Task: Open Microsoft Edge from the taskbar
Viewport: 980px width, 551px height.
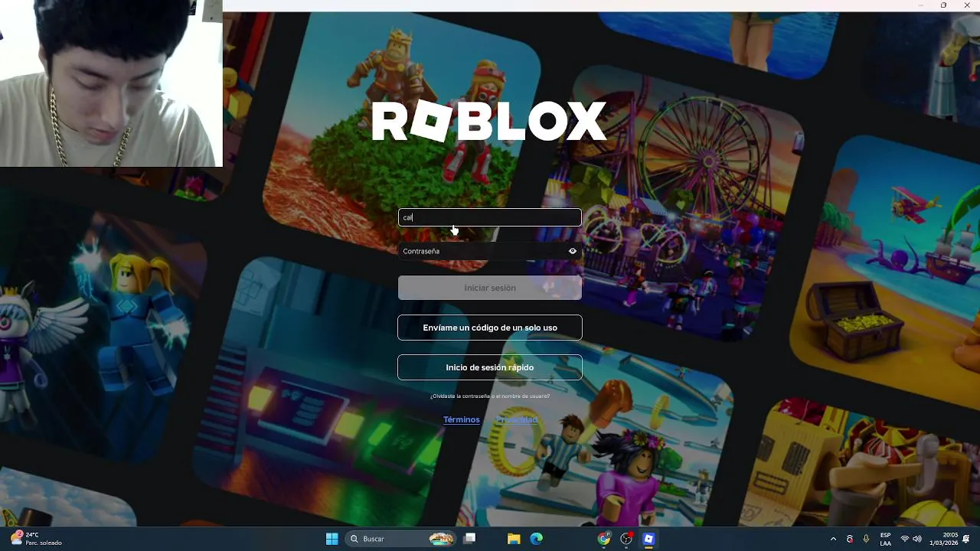Action: 537,539
